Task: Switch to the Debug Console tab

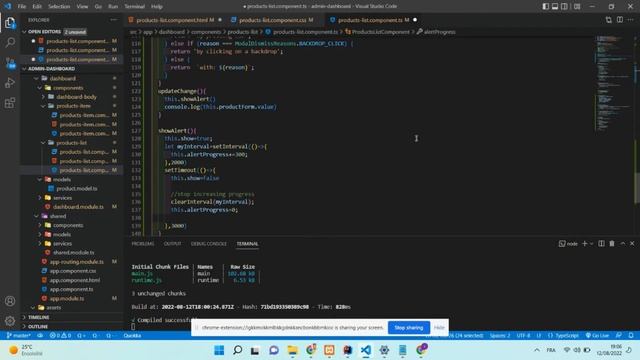Action: (209, 244)
